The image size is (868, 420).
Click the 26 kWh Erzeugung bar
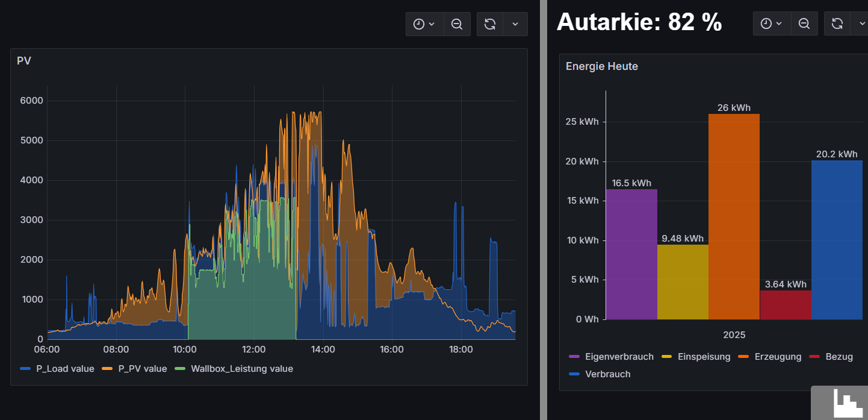[734, 217]
